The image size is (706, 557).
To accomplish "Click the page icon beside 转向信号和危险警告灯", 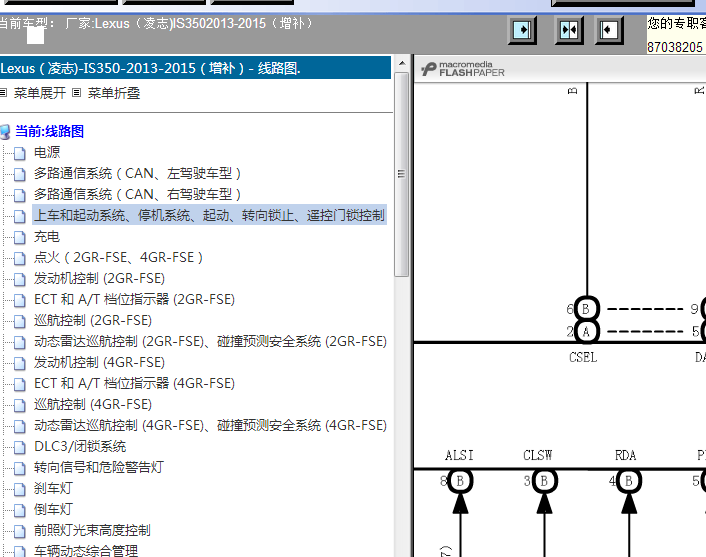I will click(x=19, y=468).
